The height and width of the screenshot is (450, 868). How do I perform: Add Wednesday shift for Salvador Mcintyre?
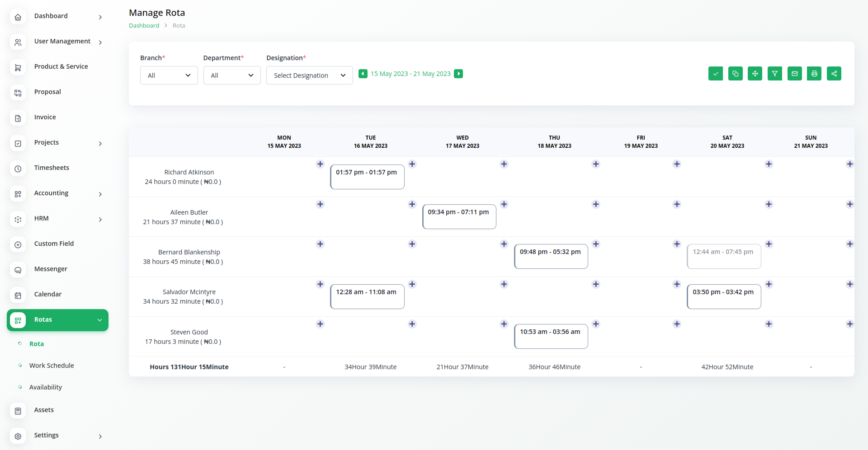(504, 284)
